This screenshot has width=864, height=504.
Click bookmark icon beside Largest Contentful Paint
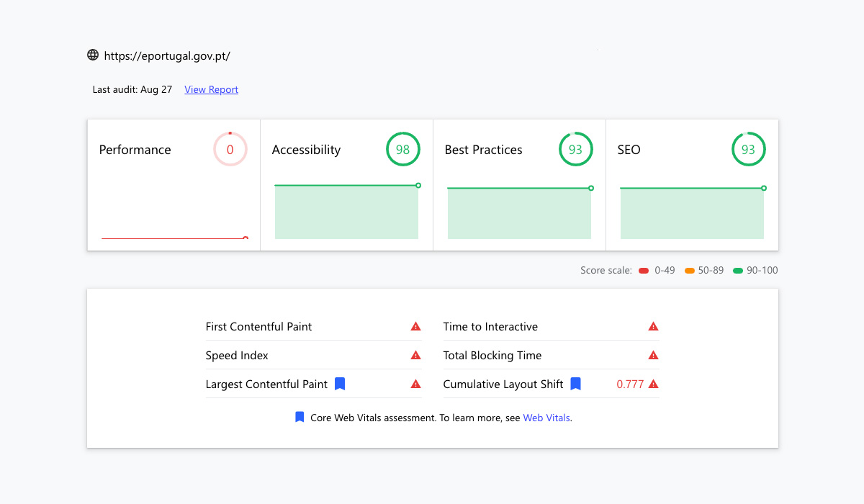tap(340, 384)
